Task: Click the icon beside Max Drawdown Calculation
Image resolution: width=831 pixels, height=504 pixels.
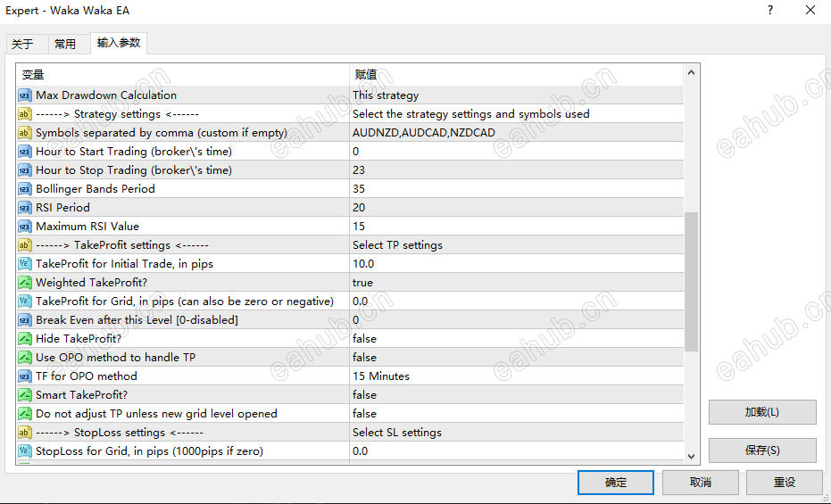Action: 24,95
